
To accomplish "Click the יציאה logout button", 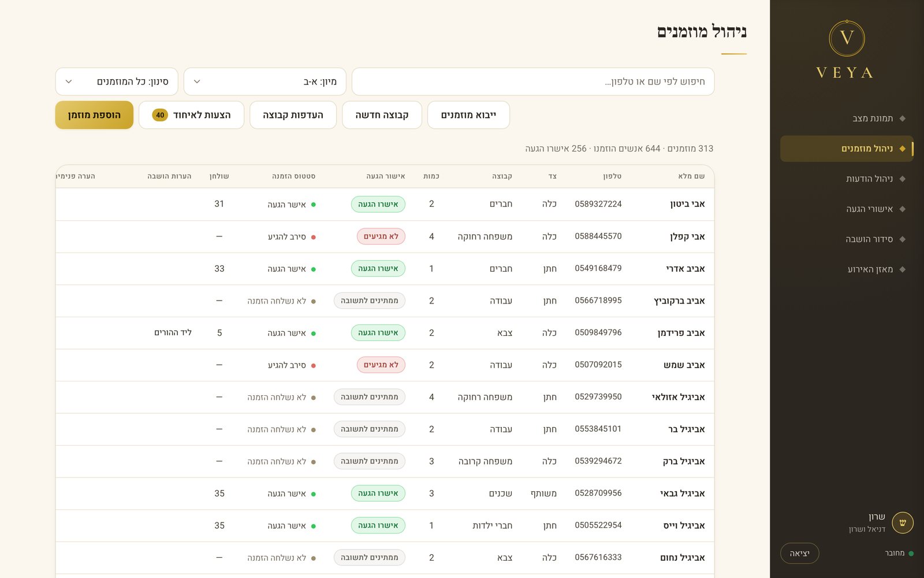I will (x=800, y=553).
